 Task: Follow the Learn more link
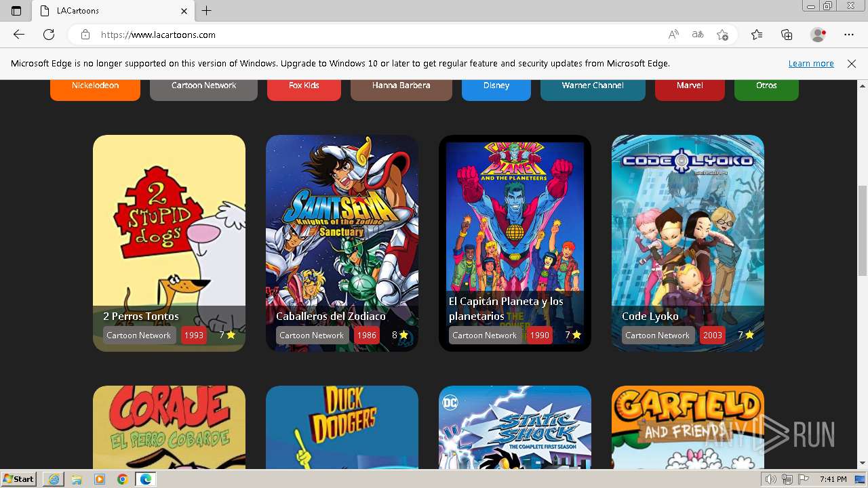811,64
